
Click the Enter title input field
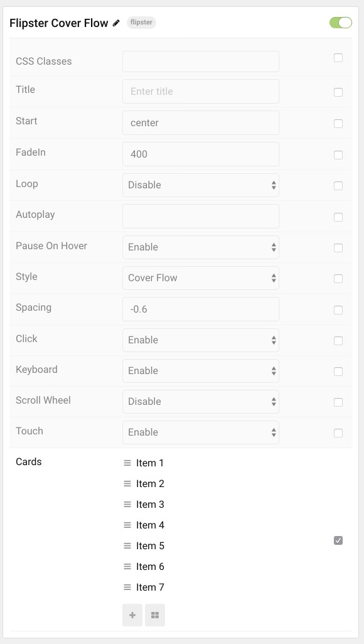pyautogui.click(x=200, y=91)
